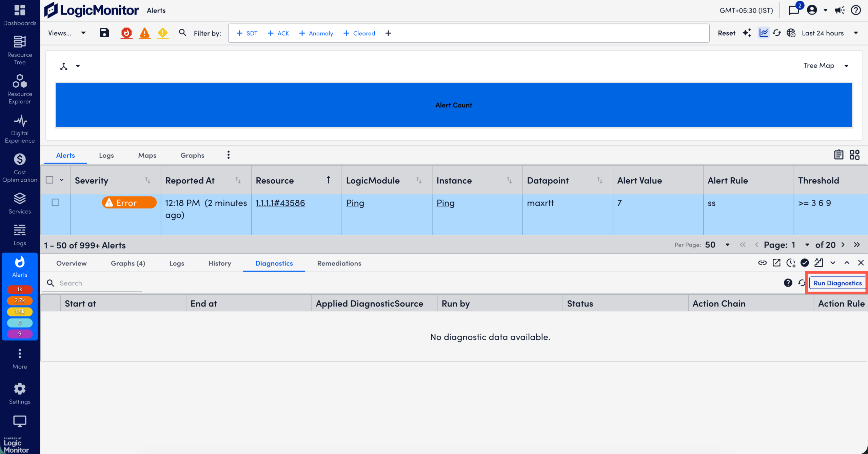Acknowledge alert checkmark icon
The image size is (868, 454).
[805, 263]
